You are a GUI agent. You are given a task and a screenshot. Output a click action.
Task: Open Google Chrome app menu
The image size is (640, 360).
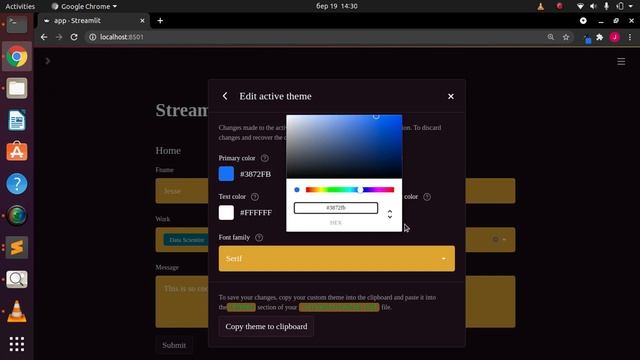click(x=84, y=6)
